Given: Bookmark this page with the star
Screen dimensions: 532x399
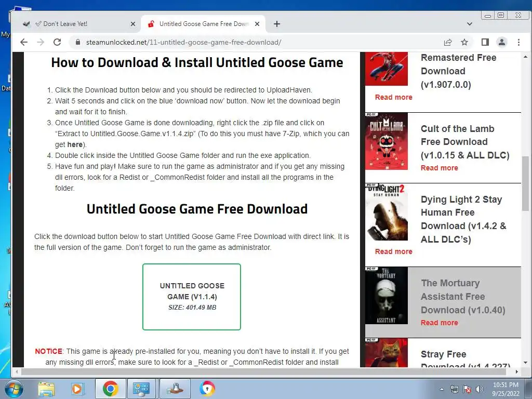Looking at the screenshot, I should pos(464,42).
